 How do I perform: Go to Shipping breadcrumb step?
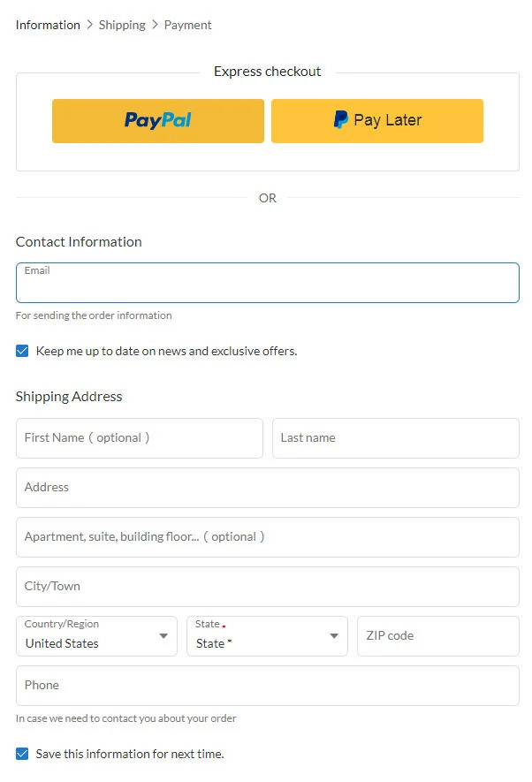[x=122, y=25]
